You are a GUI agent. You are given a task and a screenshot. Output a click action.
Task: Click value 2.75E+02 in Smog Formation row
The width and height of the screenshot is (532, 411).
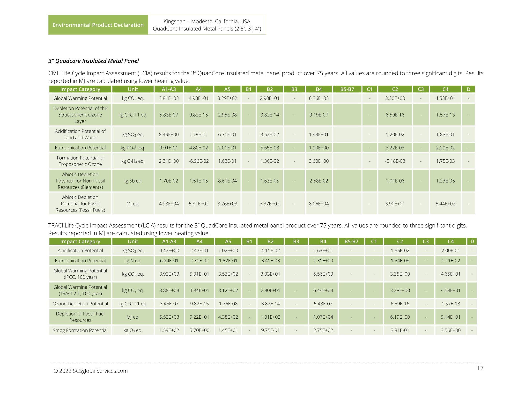[323, 330]
